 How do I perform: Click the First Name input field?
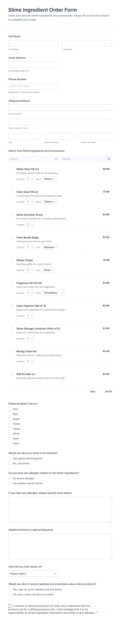click(x=33, y=43)
